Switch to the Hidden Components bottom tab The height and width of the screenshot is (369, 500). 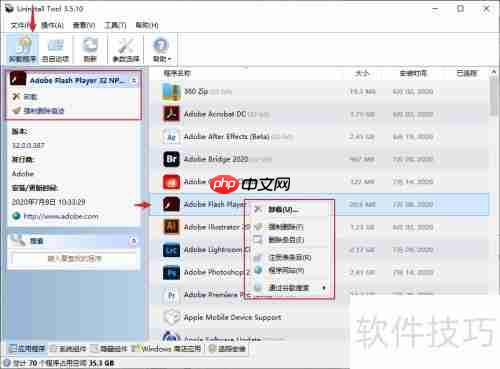pos(109,349)
